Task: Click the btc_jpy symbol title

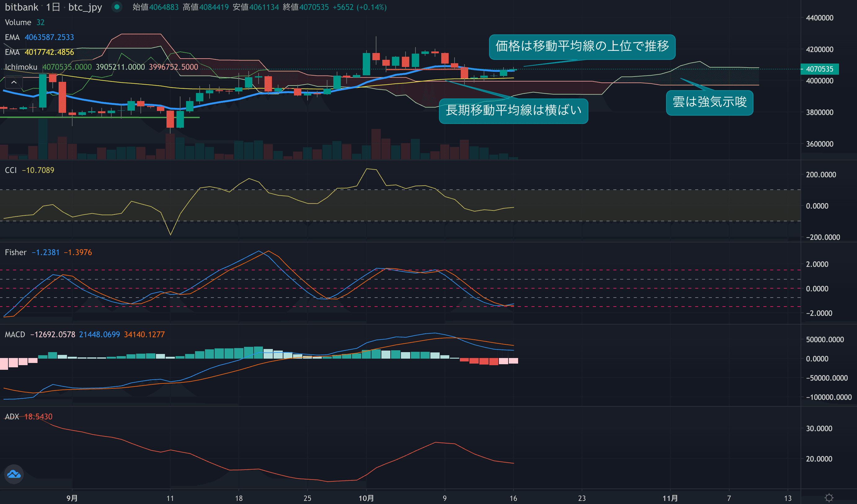Action: pyautogui.click(x=85, y=7)
